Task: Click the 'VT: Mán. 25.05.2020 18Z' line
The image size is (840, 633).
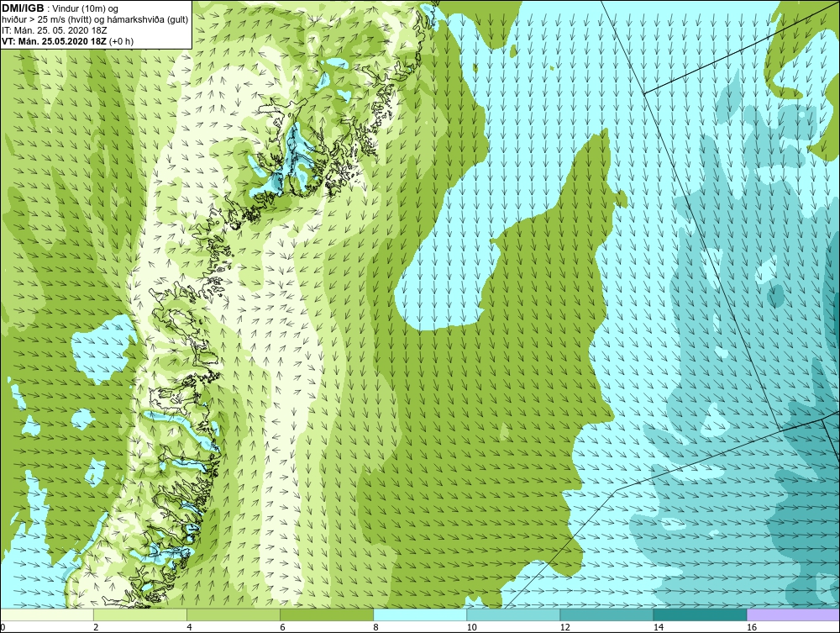Action: (x=68, y=41)
